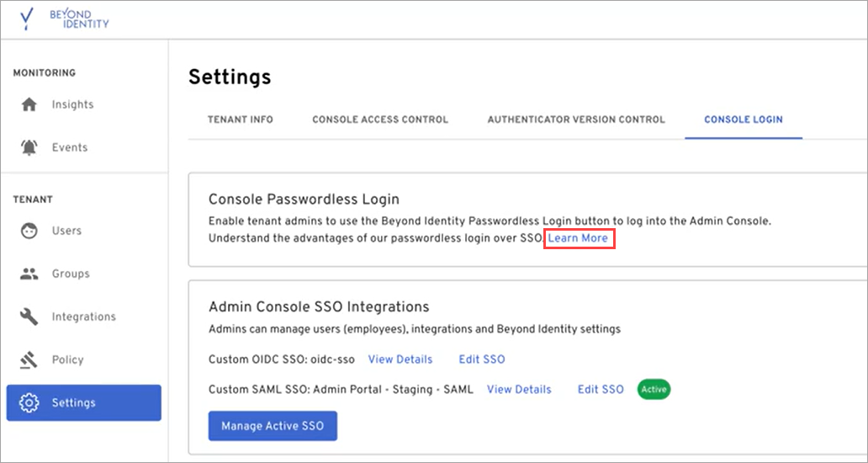Click the Integrations wrench icon
Screen dimensions: 868x463
tap(29, 317)
